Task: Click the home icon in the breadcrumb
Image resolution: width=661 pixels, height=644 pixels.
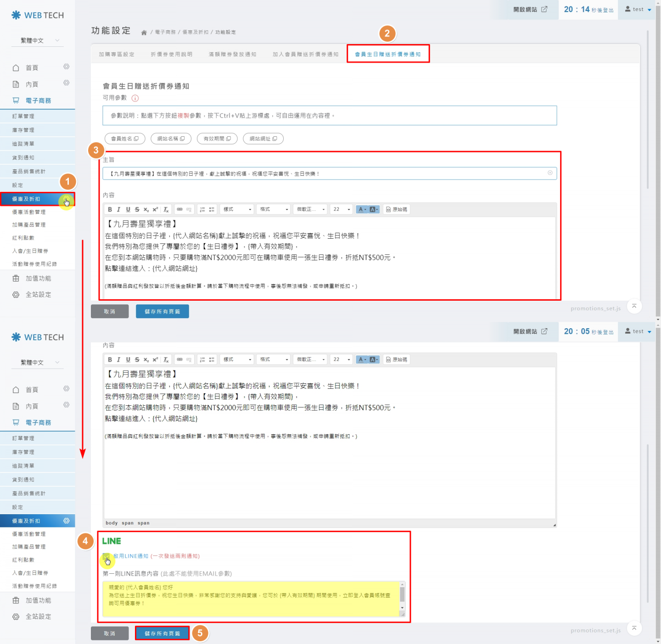Action: coord(144,33)
